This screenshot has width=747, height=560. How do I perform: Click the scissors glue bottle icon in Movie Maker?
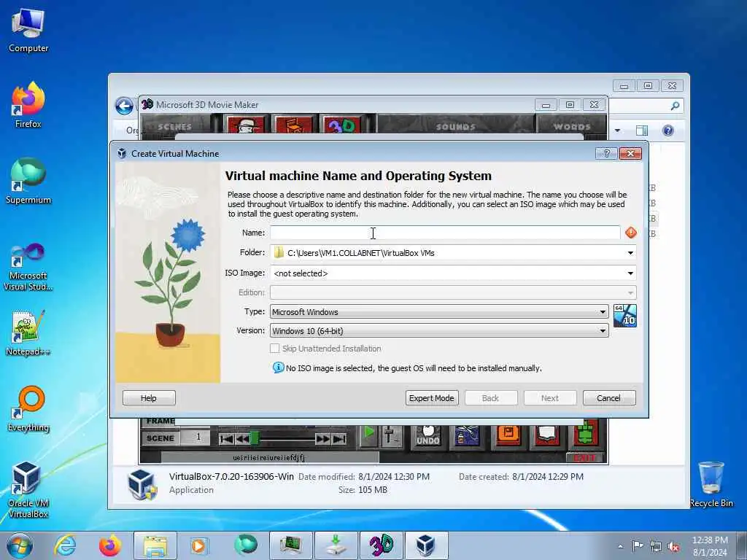[x=467, y=435]
